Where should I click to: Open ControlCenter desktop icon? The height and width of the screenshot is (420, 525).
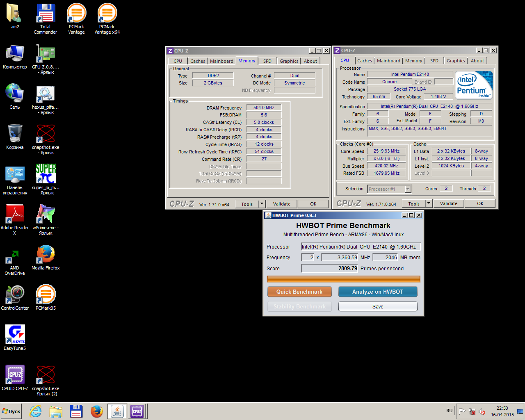(15, 298)
